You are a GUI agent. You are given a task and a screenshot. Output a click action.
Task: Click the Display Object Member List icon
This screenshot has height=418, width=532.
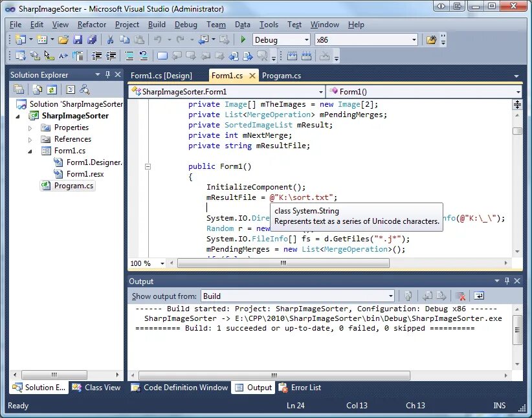[21, 56]
